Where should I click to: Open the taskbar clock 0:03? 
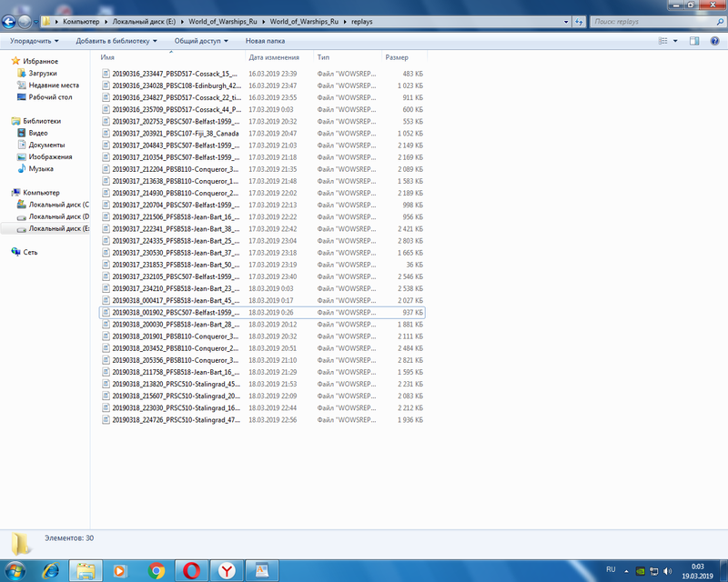click(x=697, y=571)
